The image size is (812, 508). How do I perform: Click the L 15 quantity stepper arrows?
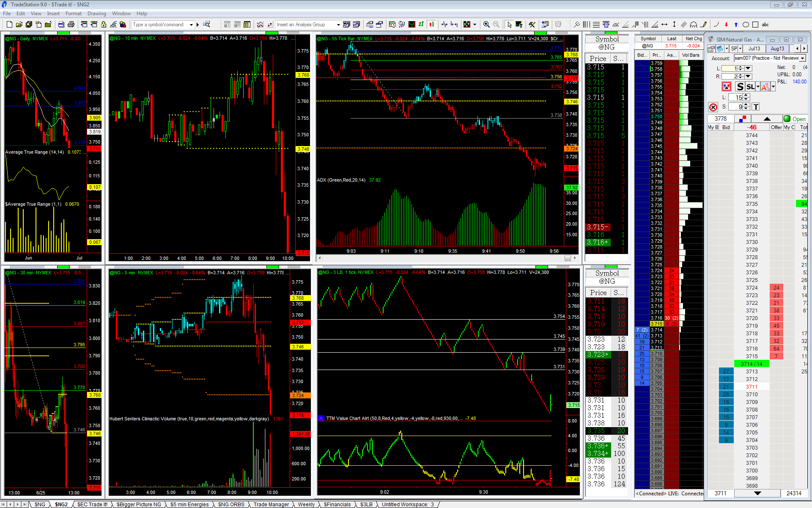click(x=746, y=97)
